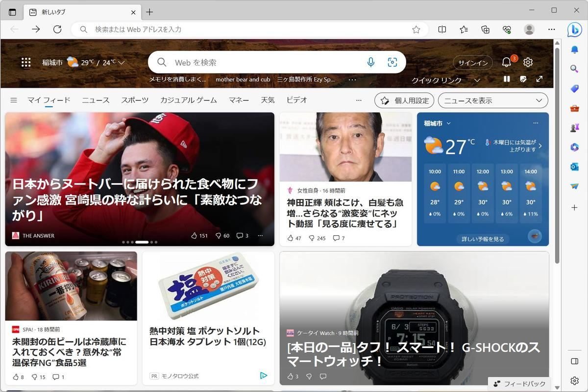This screenshot has height=392, width=588.
Task: Open the Microsoft 365 sidebar icon
Action: (574, 147)
